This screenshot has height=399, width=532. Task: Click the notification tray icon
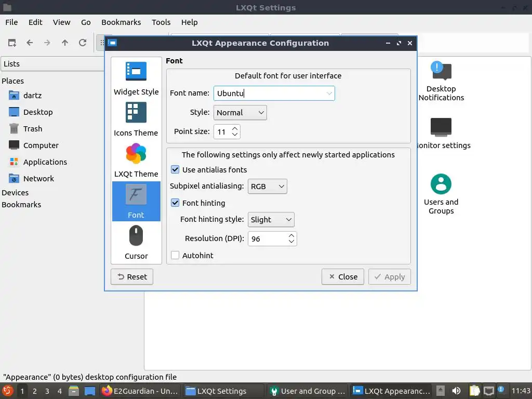coord(501,390)
